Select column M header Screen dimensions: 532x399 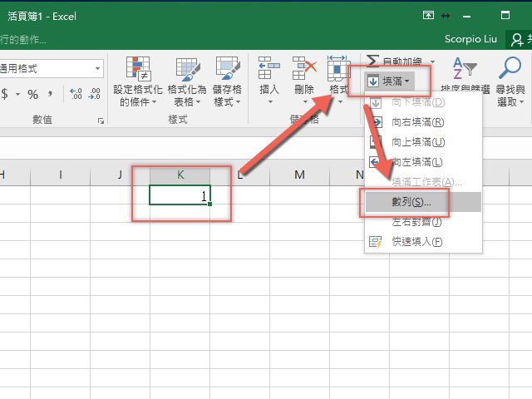pyautogui.click(x=299, y=175)
